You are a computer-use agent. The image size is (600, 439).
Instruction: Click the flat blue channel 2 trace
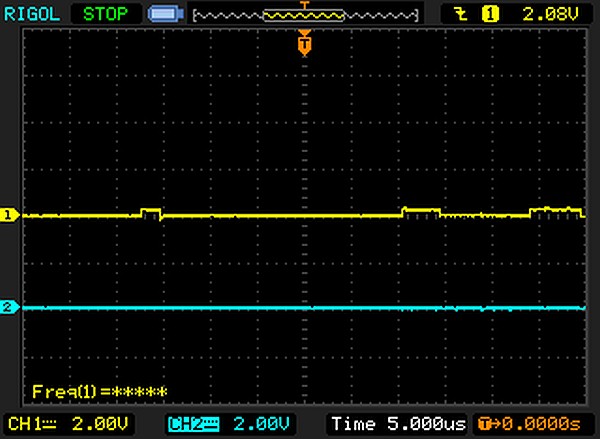pos(300,308)
